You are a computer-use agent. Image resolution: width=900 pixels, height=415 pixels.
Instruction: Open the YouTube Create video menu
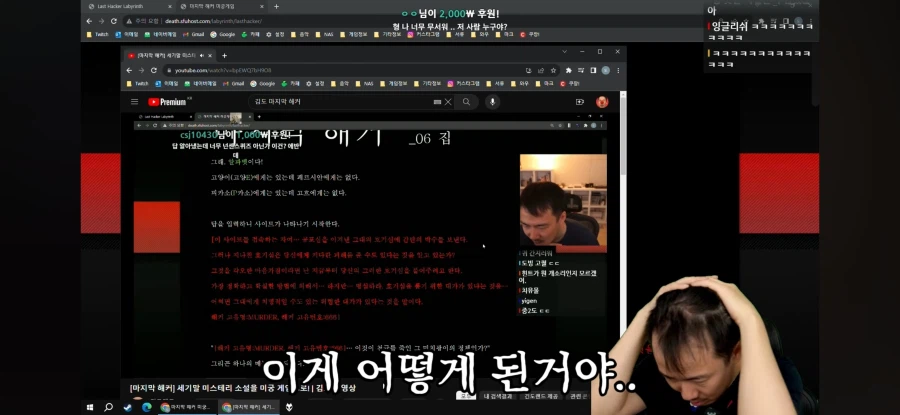pyautogui.click(x=579, y=102)
